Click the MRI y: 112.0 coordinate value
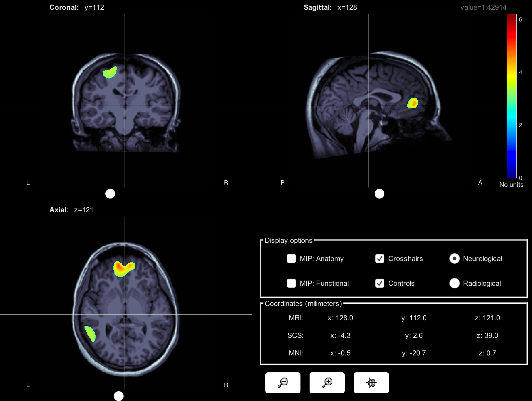Screen dimensions: 532x401 tap(414, 318)
